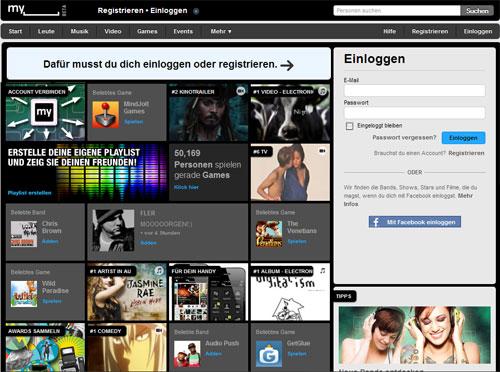500x372 pixels.
Task: Open the #1 Album Electronic tile
Action: (290, 292)
